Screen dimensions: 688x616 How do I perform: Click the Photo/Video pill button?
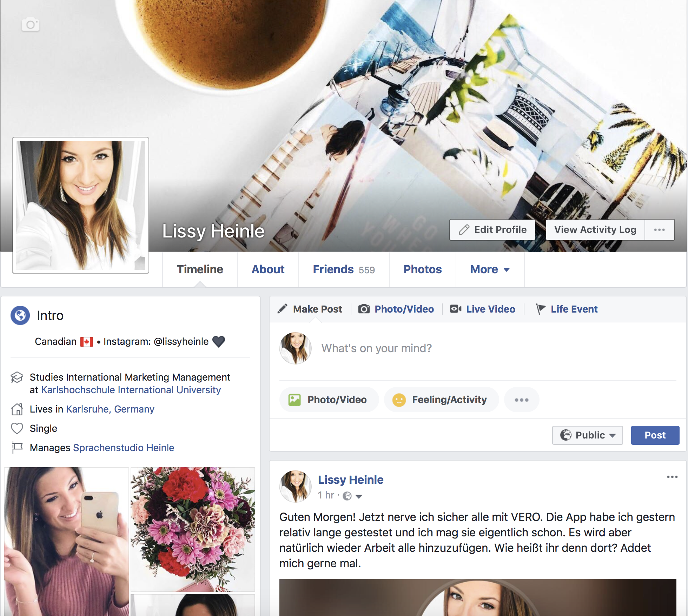(x=329, y=400)
